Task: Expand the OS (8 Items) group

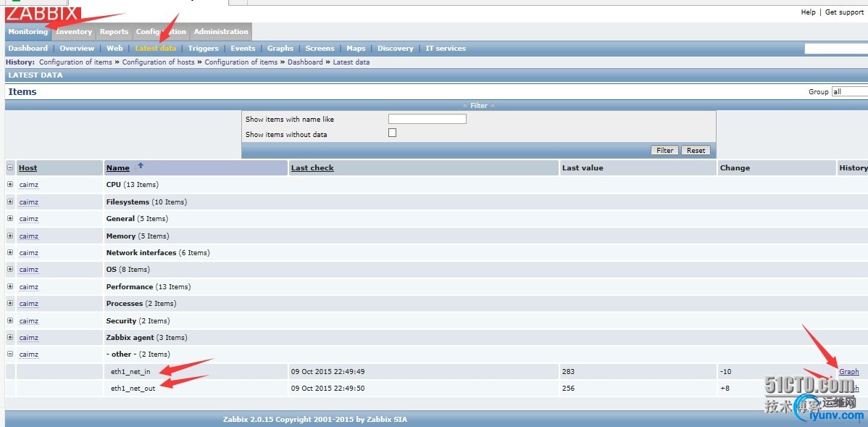Action: point(10,269)
